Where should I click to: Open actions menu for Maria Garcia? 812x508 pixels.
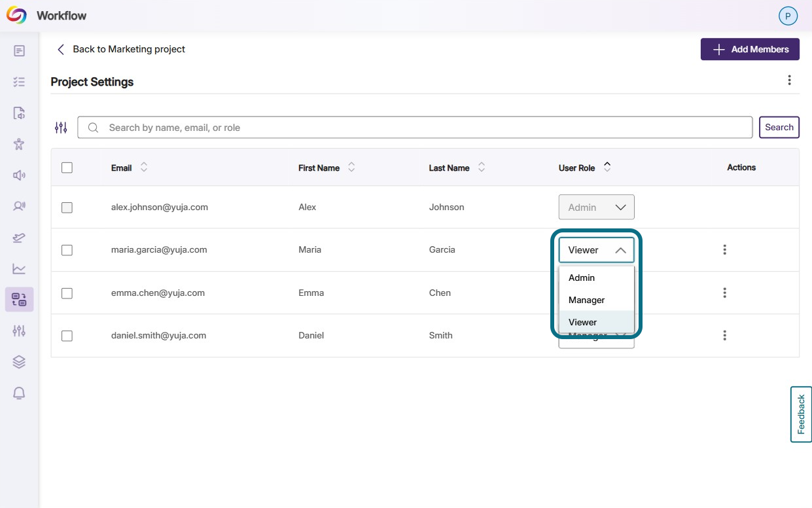(724, 249)
